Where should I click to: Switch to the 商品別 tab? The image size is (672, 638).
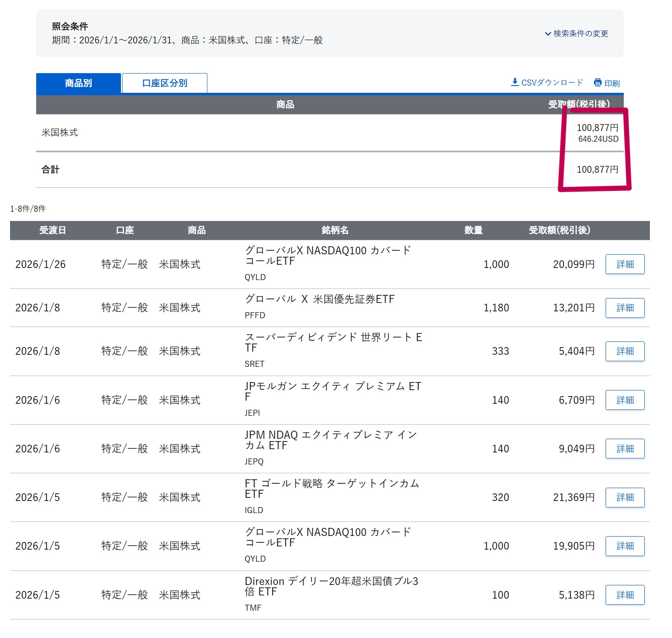click(x=78, y=83)
